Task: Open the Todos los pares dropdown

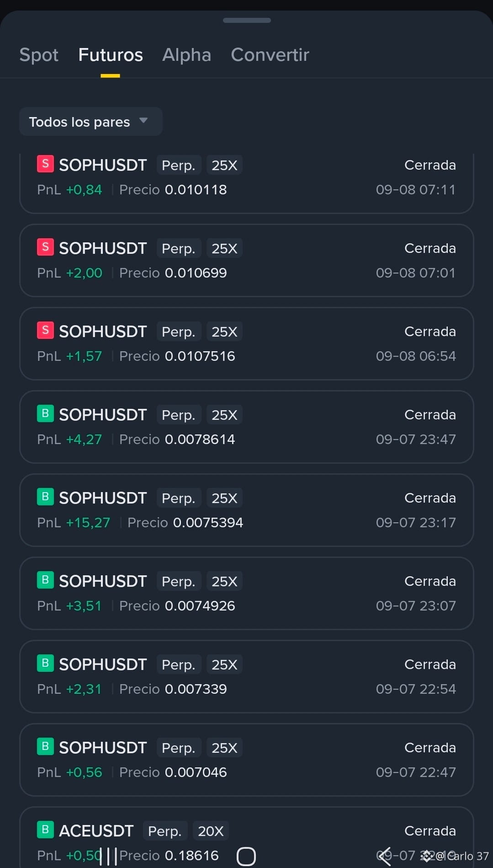Action: 91,122
